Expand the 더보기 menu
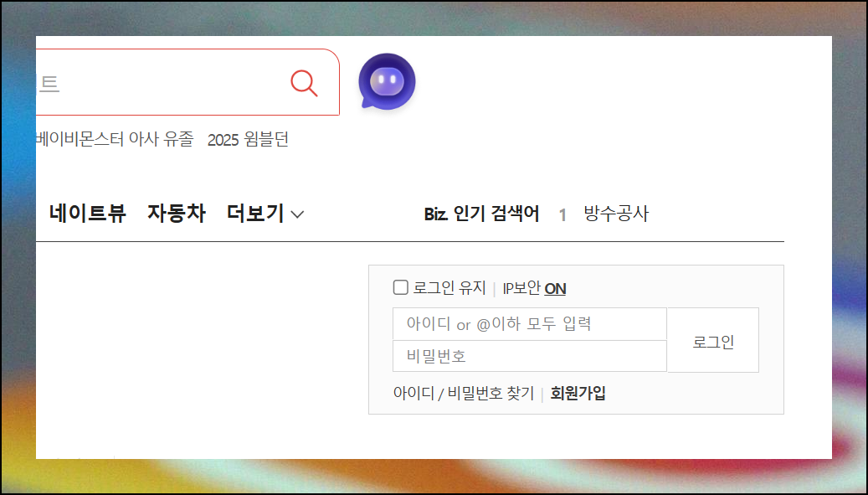Image resolution: width=868 pixels, height=495 pixels. pyautogui.click(x=265, y=214)
